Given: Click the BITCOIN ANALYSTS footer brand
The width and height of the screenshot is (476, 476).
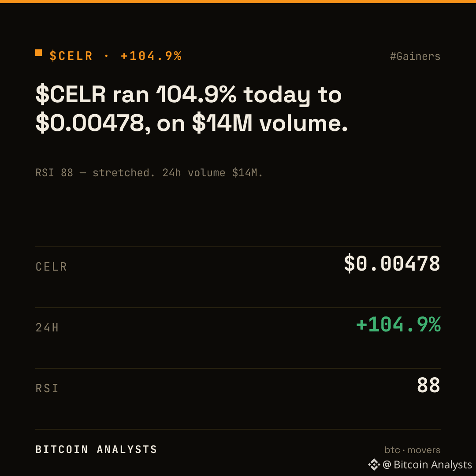Looking at the screenshot, I should coord(96,449).
